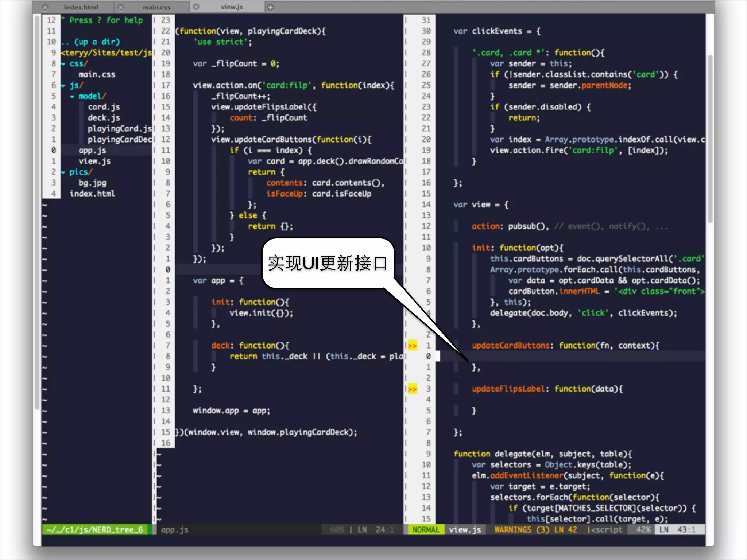Go up a directory via '.. (up a dir)'
Image resolution: width=747 pixels, height=560 pixels.
point(90,42)
